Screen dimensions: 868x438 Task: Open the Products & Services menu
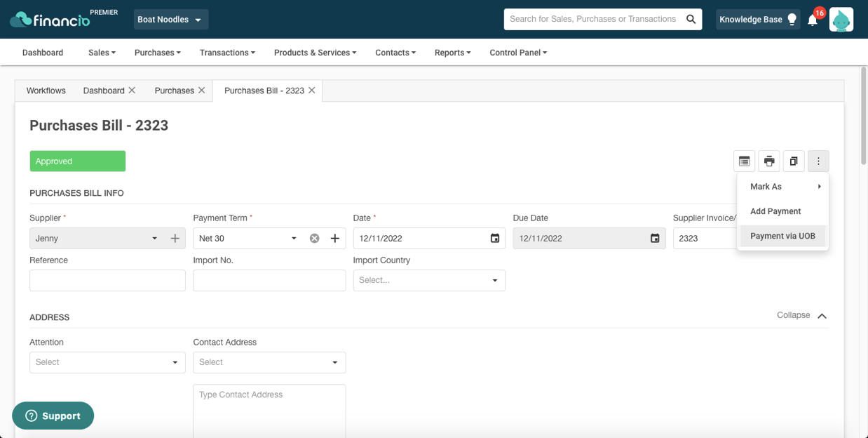point(316,53)
